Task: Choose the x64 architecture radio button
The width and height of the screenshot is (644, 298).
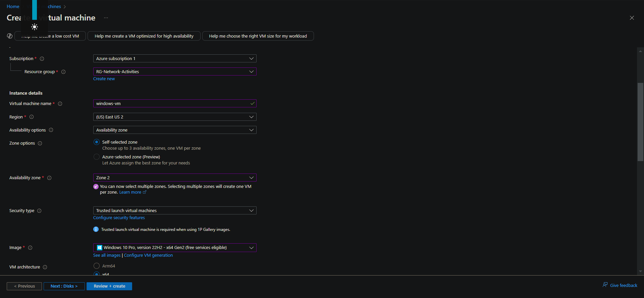Action: [x=97, y=274]
